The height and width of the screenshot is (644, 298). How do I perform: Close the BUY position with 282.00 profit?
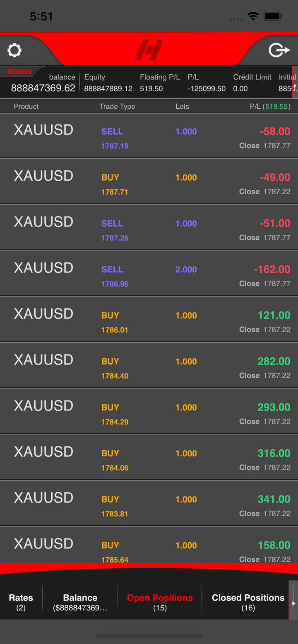(x=250, y=375)
